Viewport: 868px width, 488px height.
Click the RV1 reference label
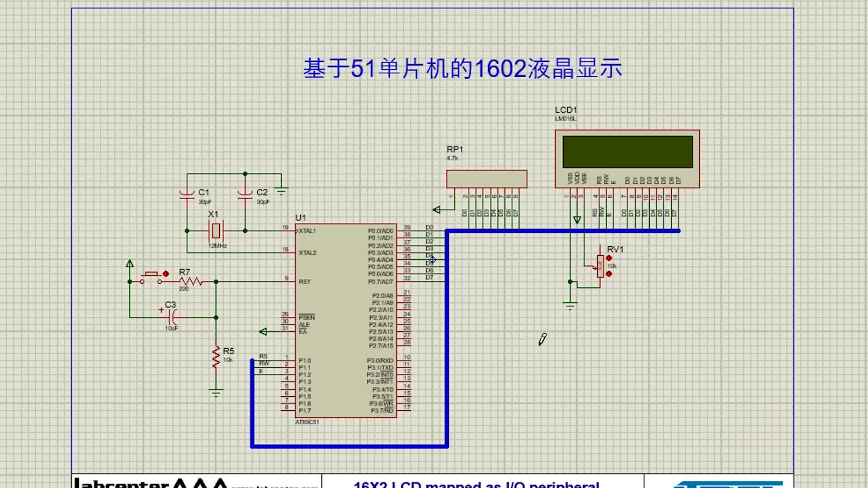point(615,249)
